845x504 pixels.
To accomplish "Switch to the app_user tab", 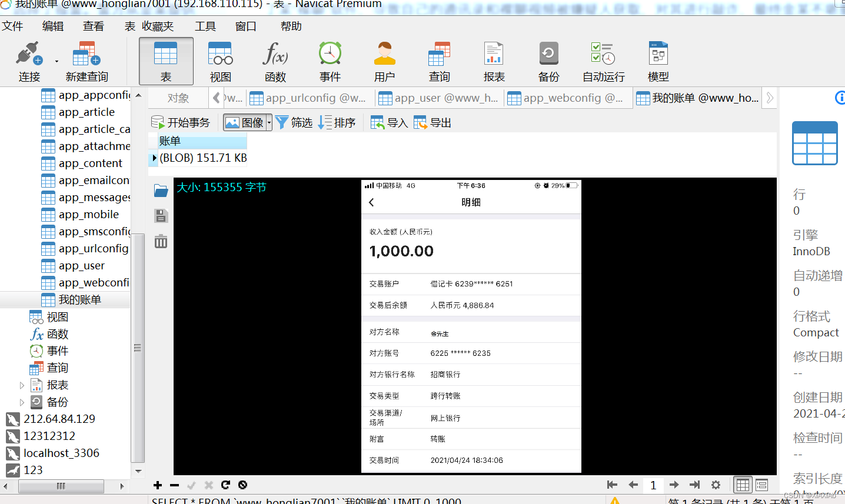I will tap(439, 98).
